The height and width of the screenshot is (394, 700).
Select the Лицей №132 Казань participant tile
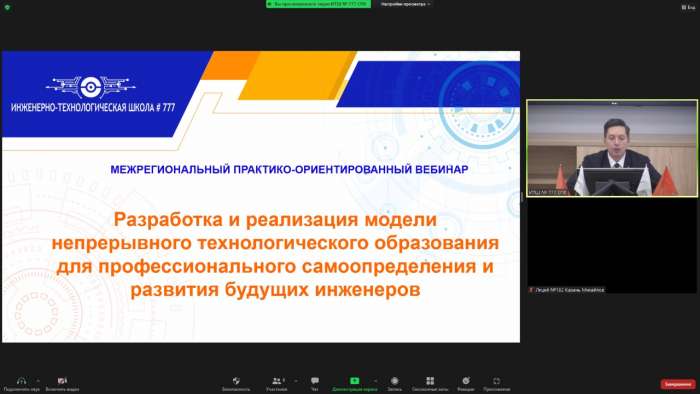coord(612,246)
